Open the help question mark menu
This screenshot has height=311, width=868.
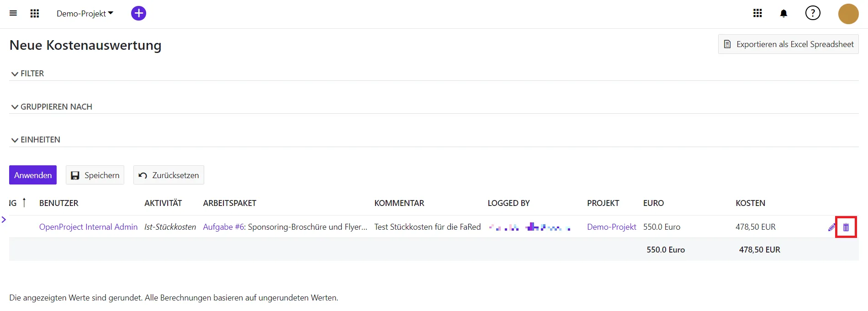pyautogui.click(x=812, y=13)
